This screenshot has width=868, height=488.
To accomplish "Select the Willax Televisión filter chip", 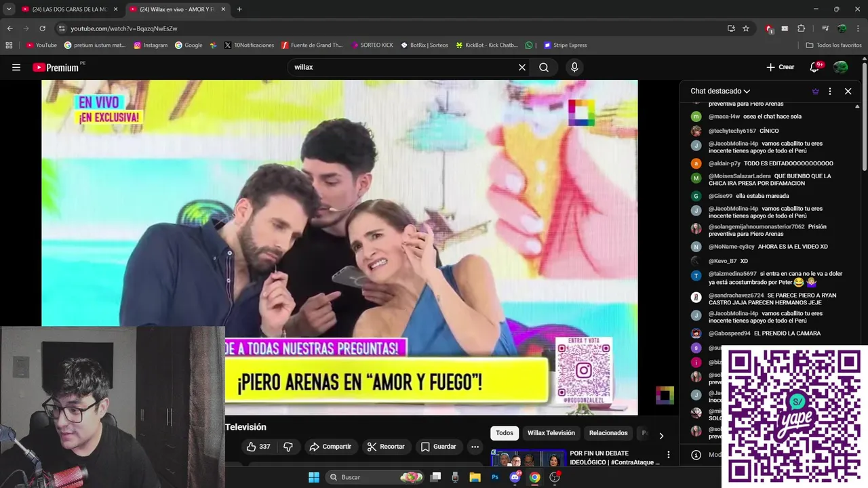I will coord(551,433).
